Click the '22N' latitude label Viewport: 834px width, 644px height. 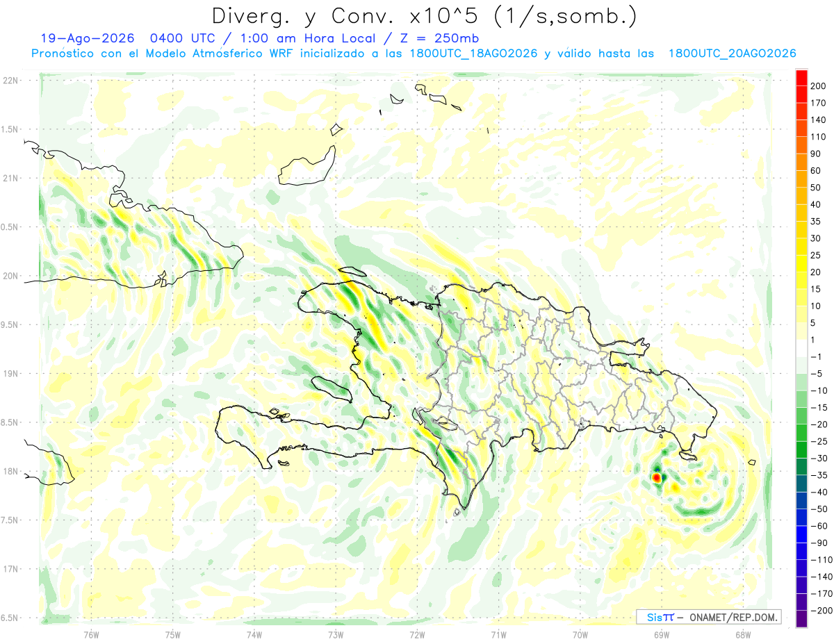click(11, 81)
